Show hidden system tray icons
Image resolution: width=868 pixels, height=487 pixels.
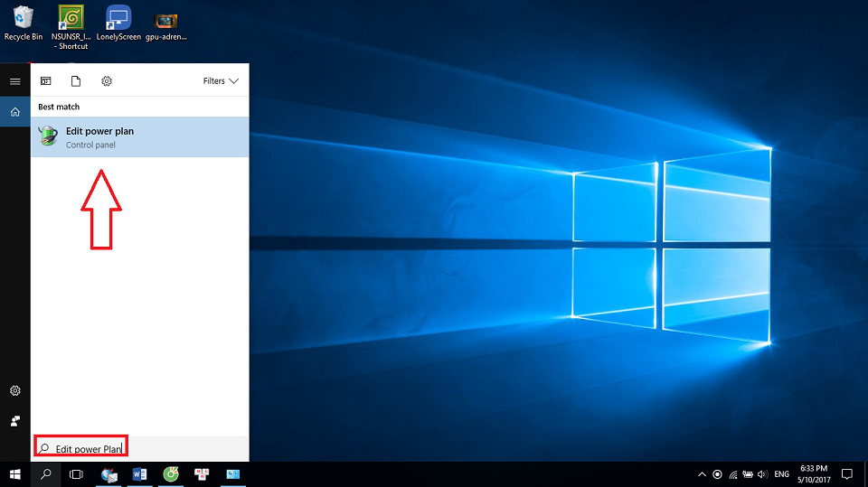tap(702, 474)
